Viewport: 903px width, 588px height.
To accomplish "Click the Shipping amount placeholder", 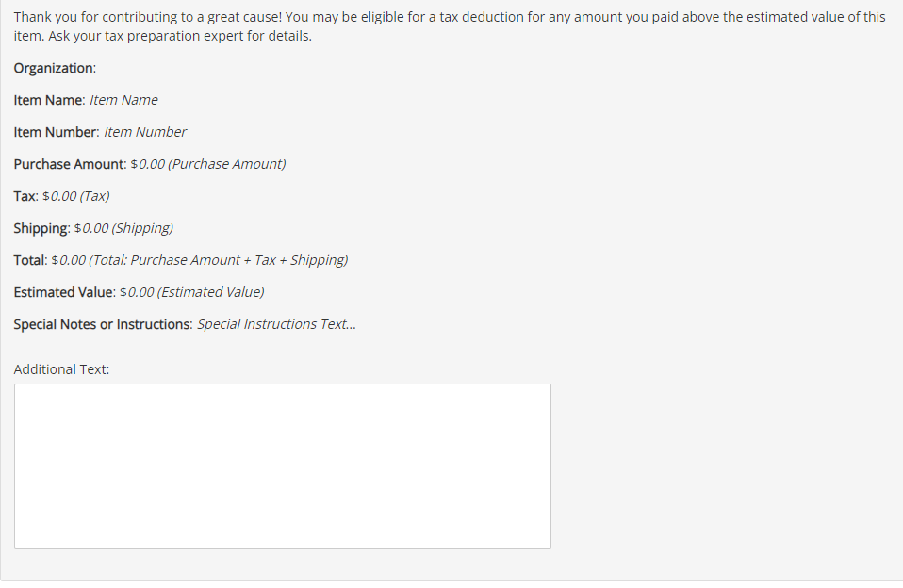I will pyautogui.click(x=123, y=228).
